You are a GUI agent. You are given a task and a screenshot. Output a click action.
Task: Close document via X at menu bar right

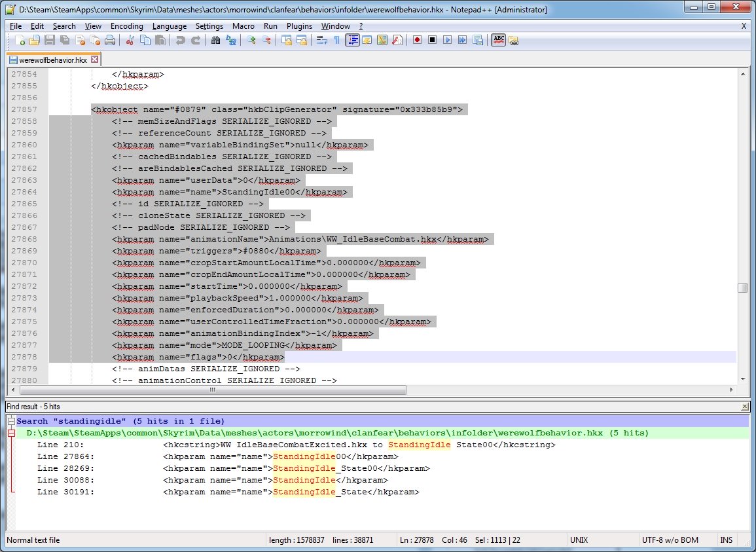744,26
